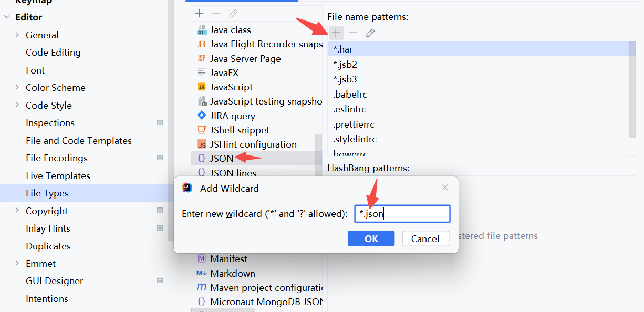Click the project-level icon next to File Encodings
This screenshot has height=312, width=644.
160,158
